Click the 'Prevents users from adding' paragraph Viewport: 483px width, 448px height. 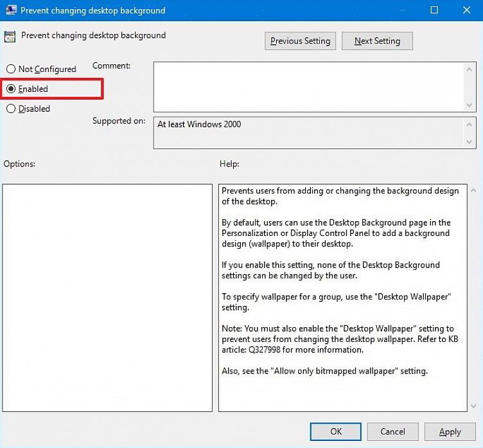(340, 196)
